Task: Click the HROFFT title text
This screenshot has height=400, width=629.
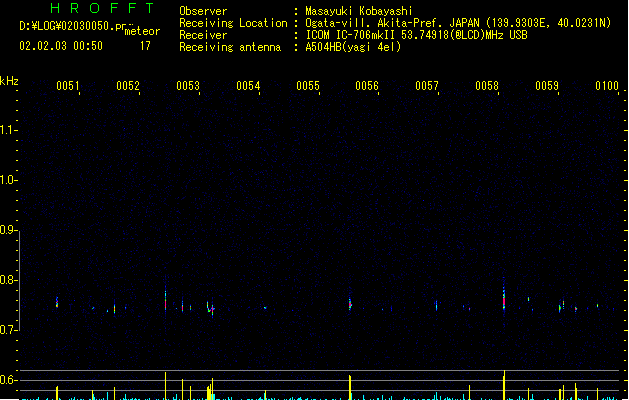Action: click(x=102, y=8)
